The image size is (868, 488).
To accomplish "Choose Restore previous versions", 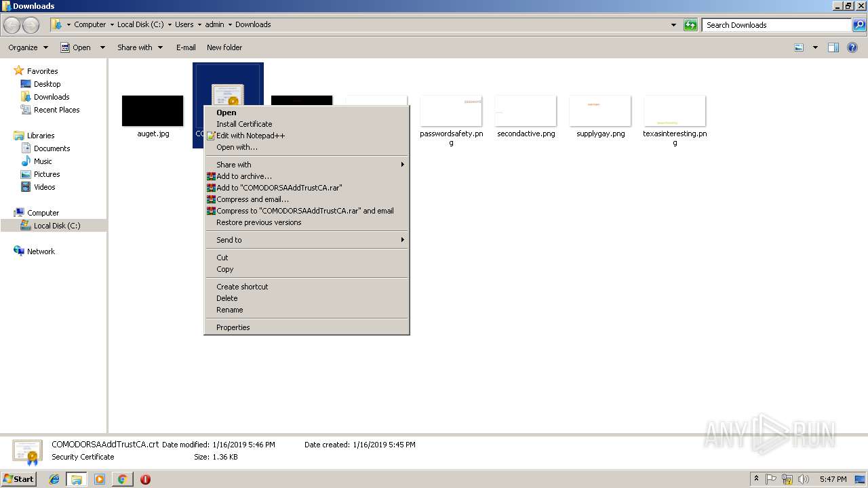I will click(307, 222).
